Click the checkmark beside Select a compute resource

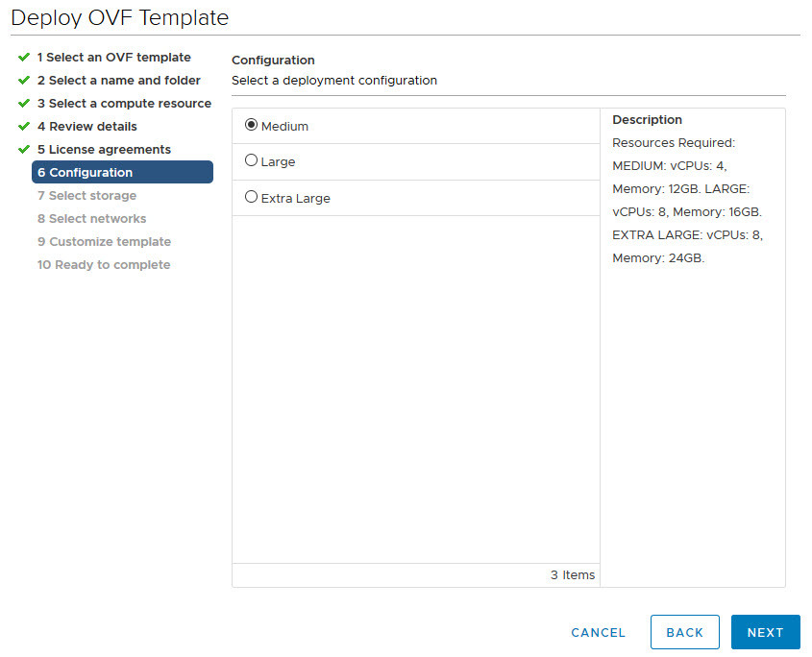pyautogui.click(x=24, y=104)
